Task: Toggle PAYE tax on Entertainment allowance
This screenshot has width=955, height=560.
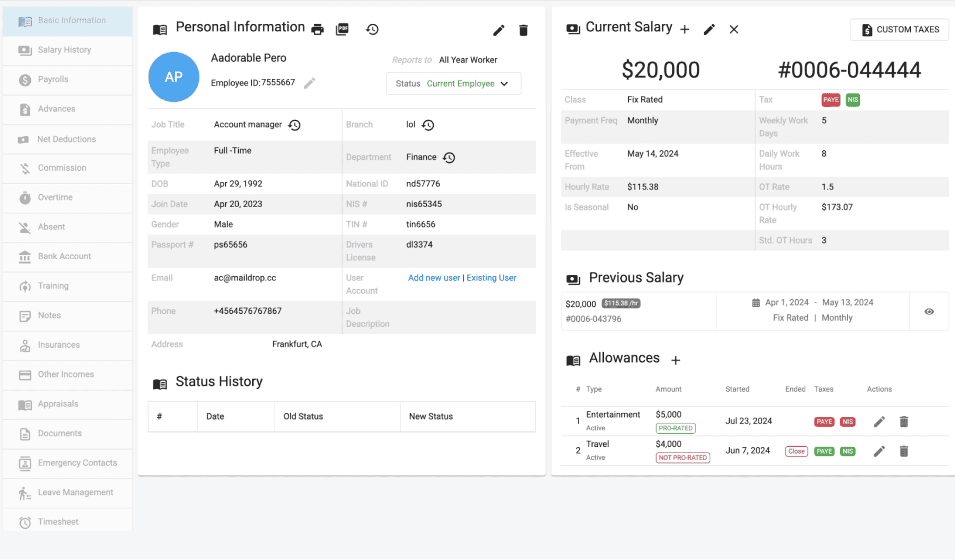Action: point(824,422)
